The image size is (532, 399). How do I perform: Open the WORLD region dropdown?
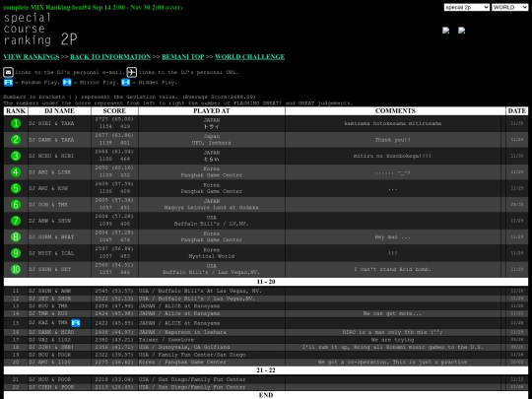coord(510,7)
